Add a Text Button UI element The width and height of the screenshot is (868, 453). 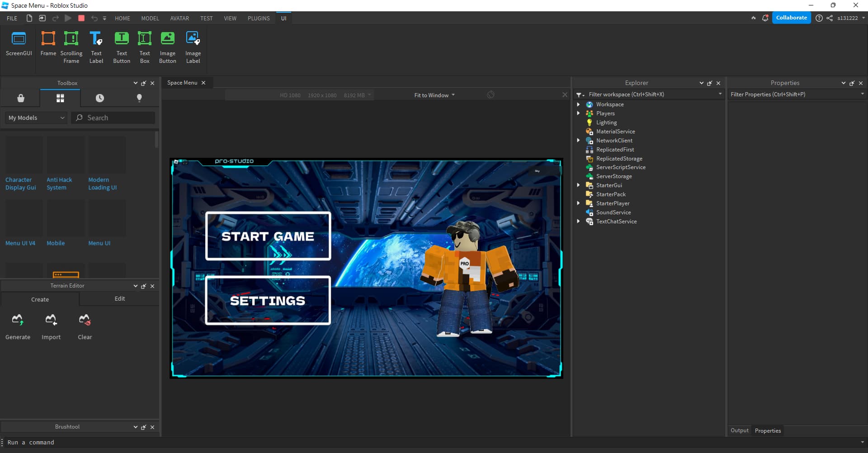121,45
